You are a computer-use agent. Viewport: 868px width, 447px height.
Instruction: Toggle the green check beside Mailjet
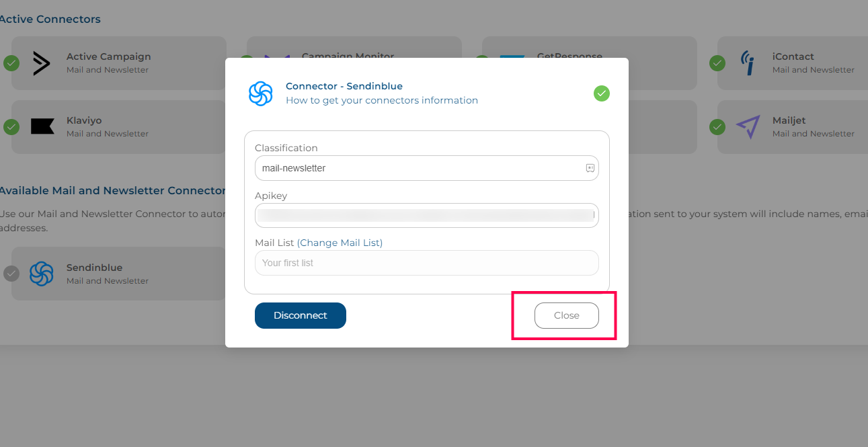(x=718, y=126)
